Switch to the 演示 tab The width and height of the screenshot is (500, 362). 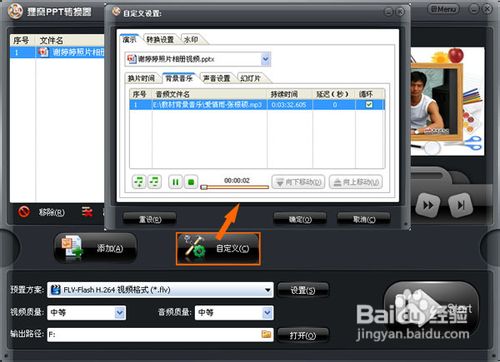(129, 39)
